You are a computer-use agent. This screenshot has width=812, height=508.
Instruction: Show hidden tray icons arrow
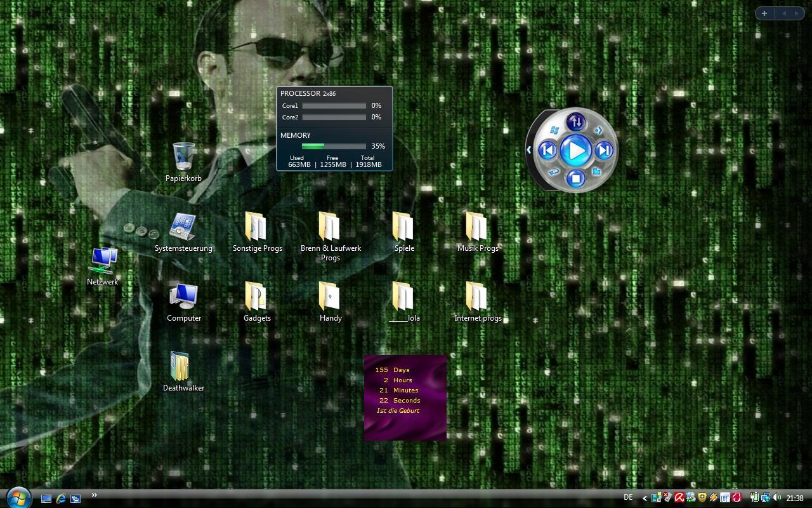[645, 498]
